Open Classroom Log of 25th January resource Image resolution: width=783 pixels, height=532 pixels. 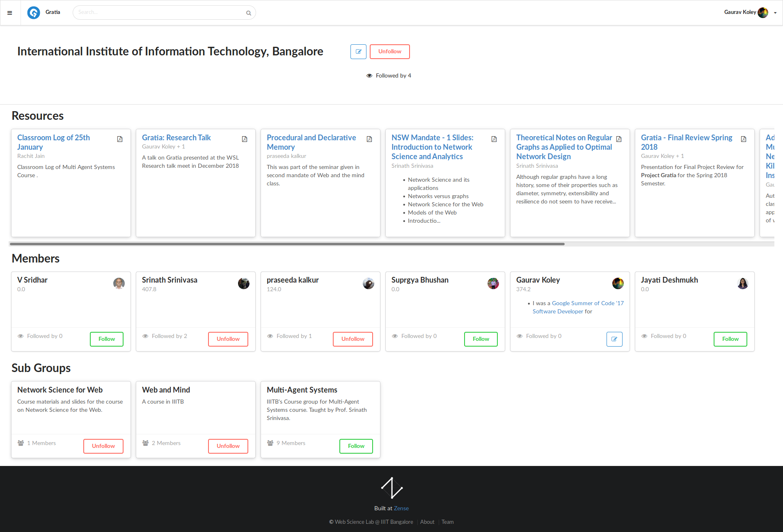[53, 142]
